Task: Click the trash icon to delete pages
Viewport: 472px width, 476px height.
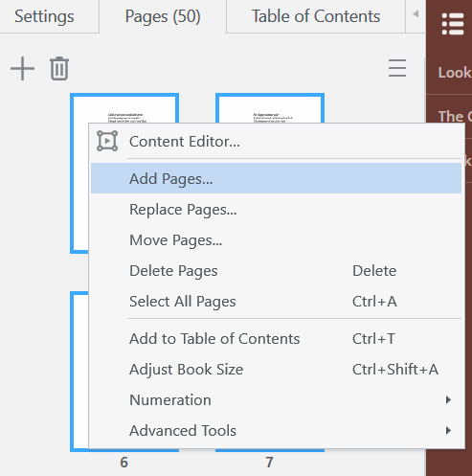Action: click(59, 68)
